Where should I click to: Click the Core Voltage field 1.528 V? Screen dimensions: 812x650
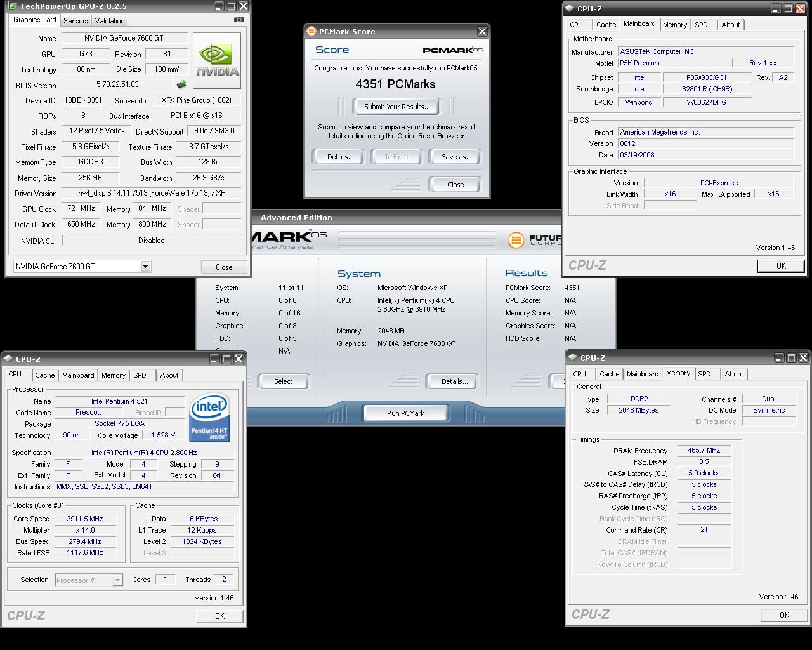point(163,435)
